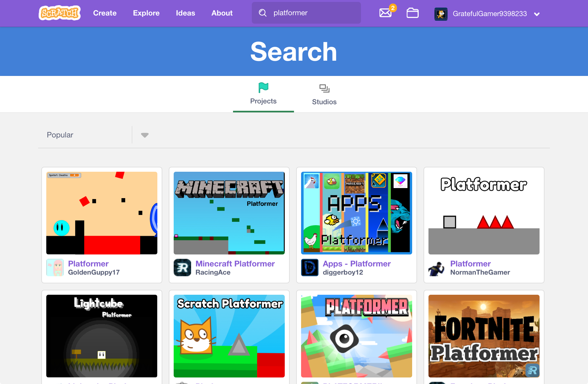Screen dimensions: 588x384
Task: Open the messages envelope icon
Action: point(385,13)
